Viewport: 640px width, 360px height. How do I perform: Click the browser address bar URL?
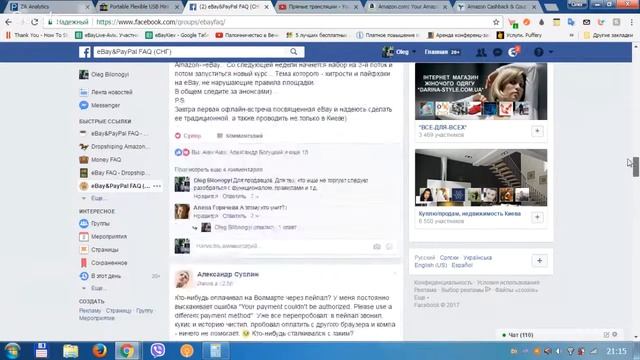pyautogui.click(x=161, y=22)
